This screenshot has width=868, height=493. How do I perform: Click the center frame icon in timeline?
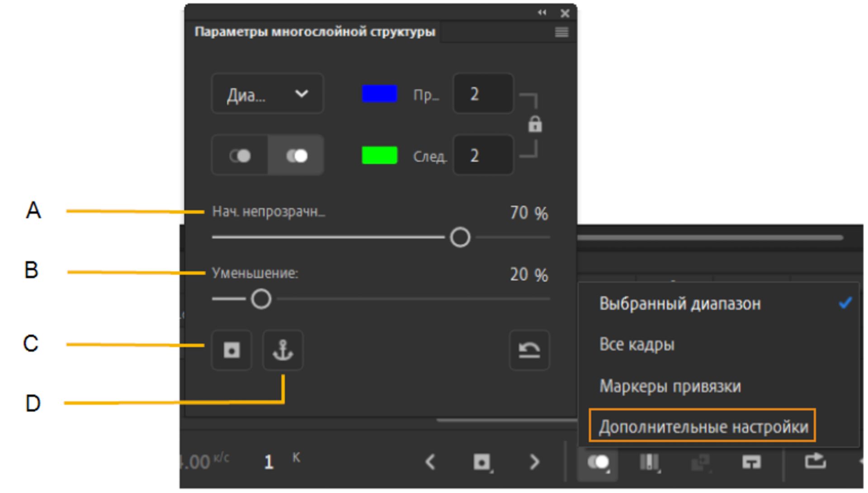click(751, 462)
